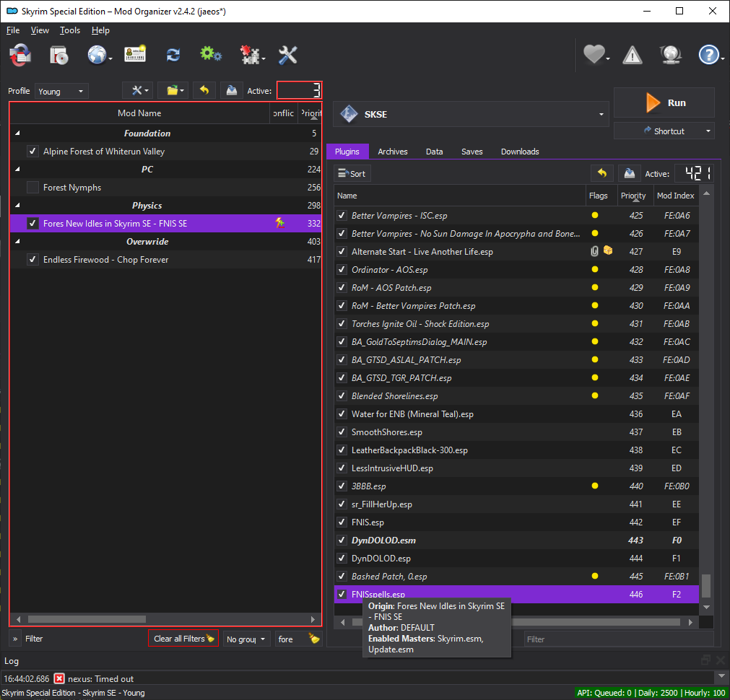Screen dimensions: 730x700
Task: Open the Help menu
Action: (100, 30)
